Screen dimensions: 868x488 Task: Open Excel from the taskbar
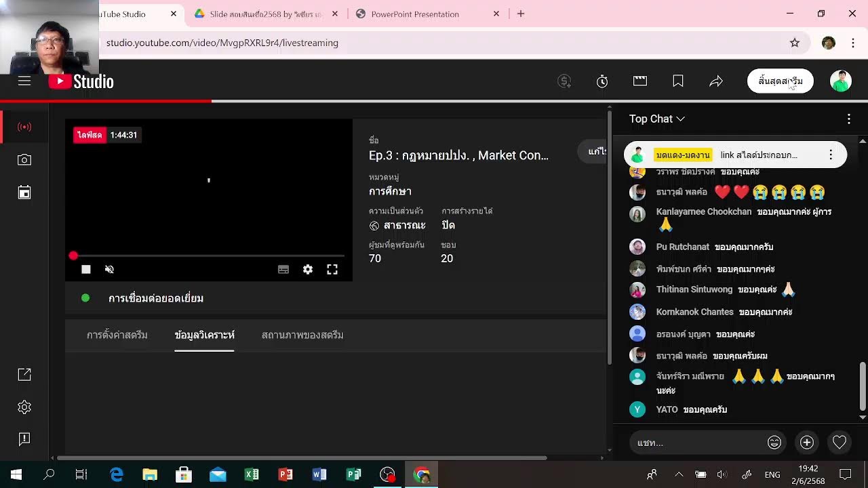pyautogui.click(x=252, y=474)
